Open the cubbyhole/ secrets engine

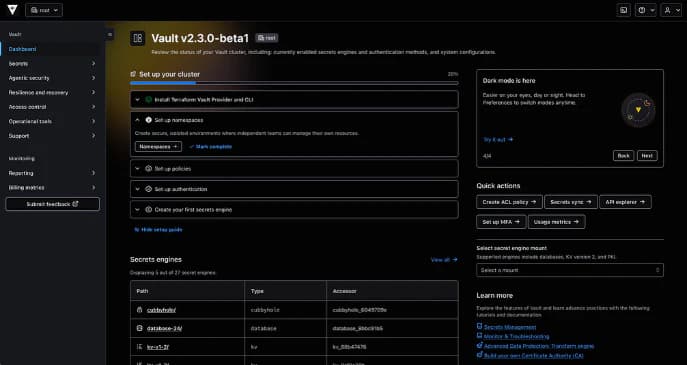(161, 310)
